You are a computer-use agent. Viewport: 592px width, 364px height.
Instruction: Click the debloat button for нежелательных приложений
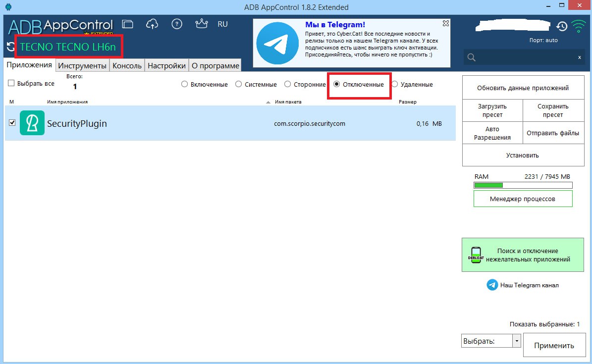tap(523, 255)
